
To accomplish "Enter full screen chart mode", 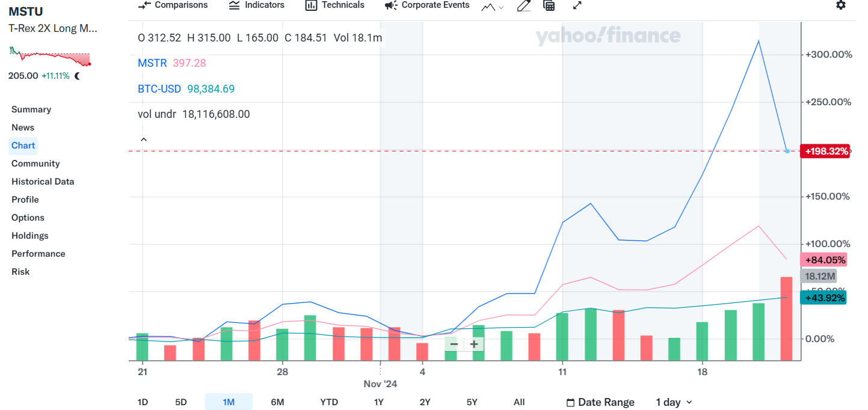I will pos(577,5).
